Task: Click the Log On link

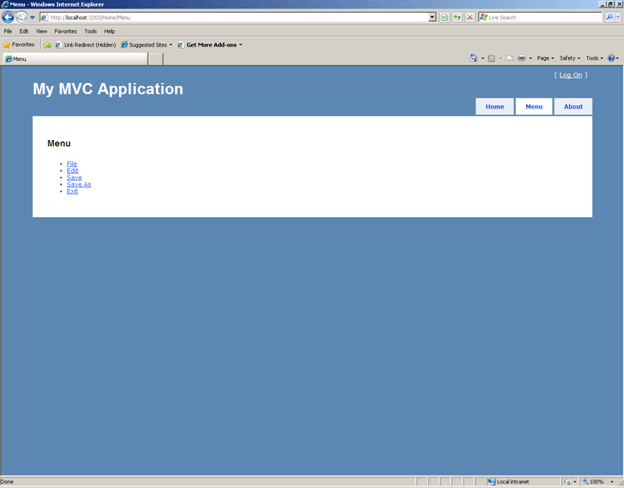Action: [x=571, y=75]
